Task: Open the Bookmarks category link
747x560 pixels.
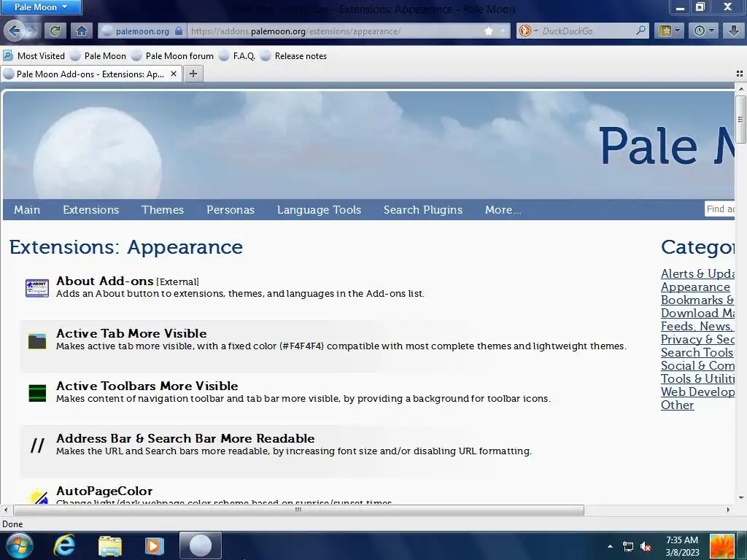Action: pyautogui.click(x=697, y=300)
